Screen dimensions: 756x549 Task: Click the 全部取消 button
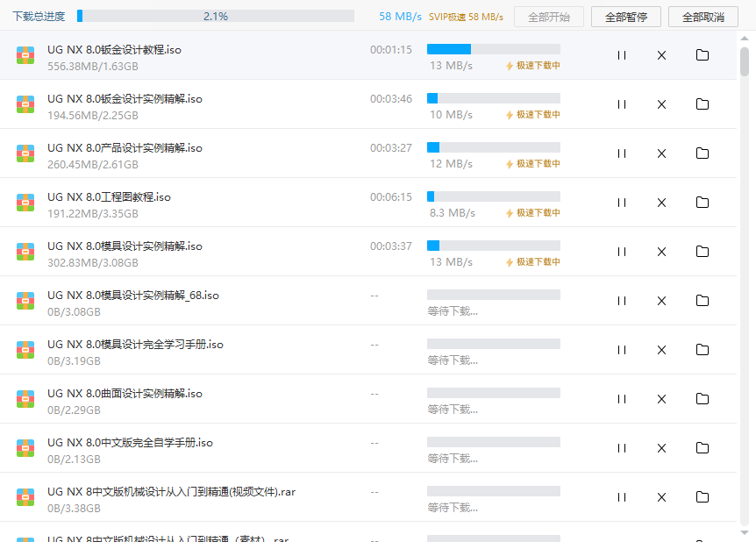pos(703,17)
